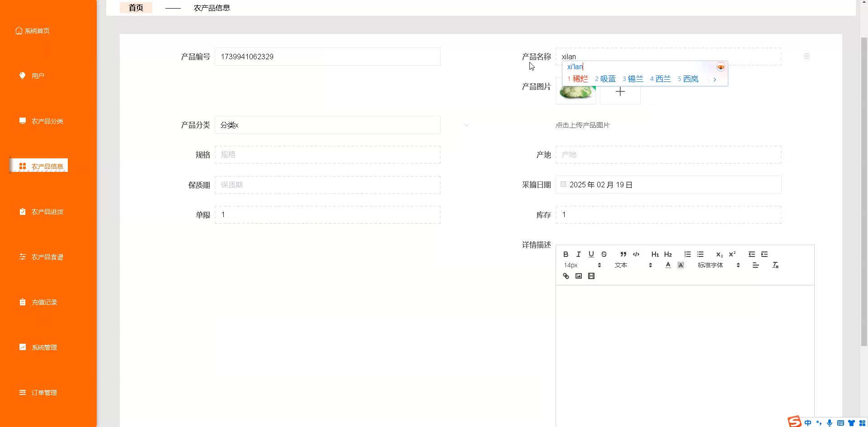
Task: Open the text color picker in the editor
Action: pos(668,265)
